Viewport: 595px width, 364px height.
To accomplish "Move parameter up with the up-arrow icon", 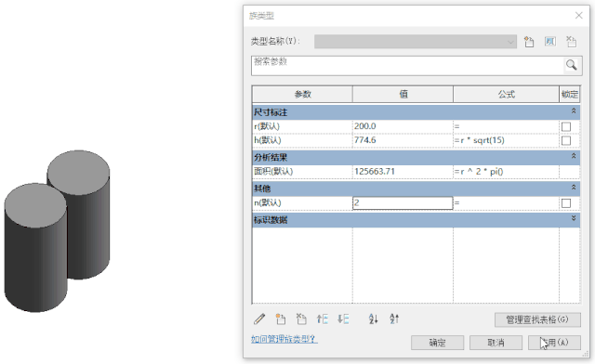I will point(323,319).
